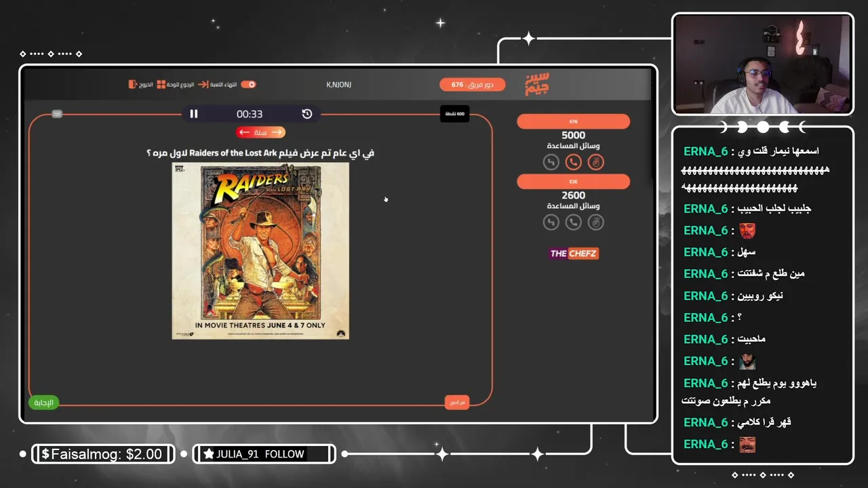Click the THE CHEFZ sponsor logo
The height and width of the screenshot is (488, 868).
(x=573, y=253)
